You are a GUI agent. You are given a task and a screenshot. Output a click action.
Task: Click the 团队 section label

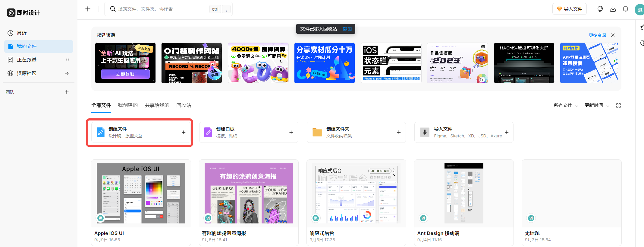pyautogui.click(x=10, y=92)
